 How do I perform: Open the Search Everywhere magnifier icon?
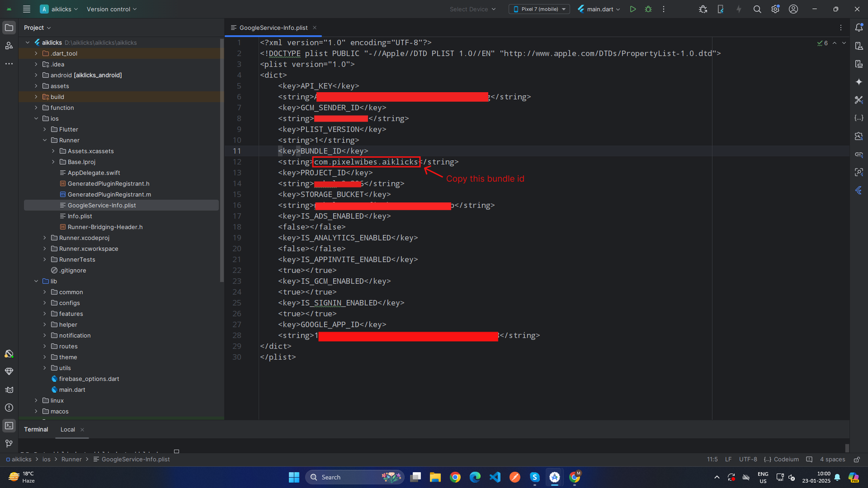(757, 9)
